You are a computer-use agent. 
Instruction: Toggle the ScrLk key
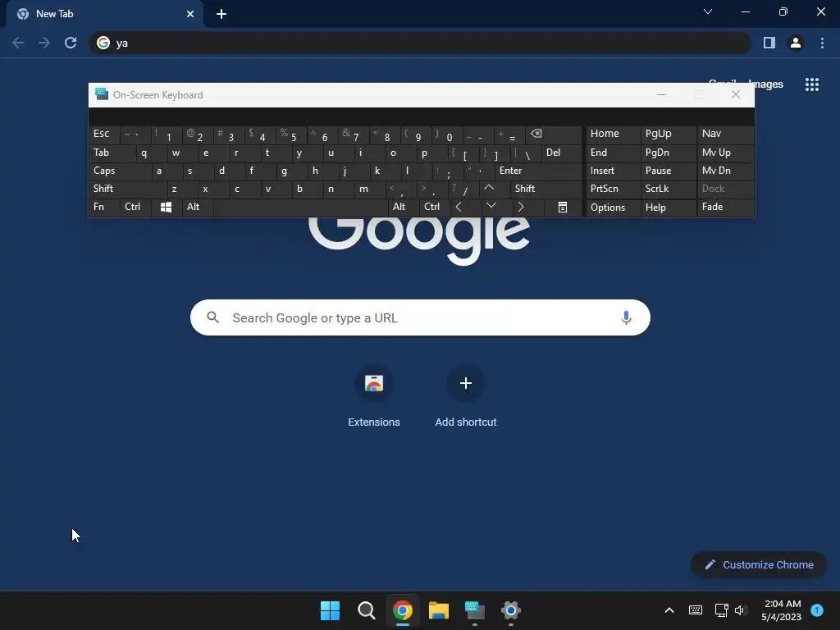(668, 189)
